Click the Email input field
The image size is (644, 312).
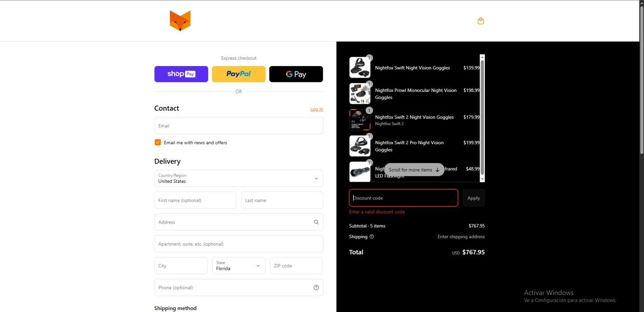[239, 126]
